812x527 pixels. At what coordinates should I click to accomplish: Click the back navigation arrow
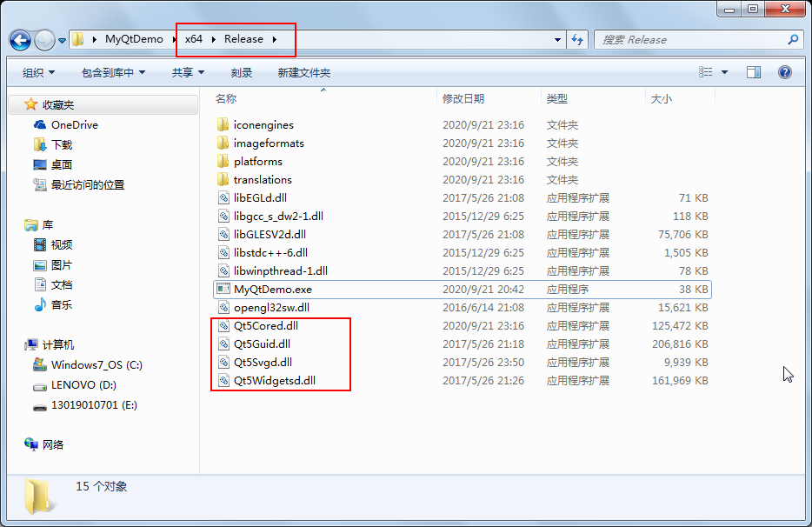tap(19, 39)
